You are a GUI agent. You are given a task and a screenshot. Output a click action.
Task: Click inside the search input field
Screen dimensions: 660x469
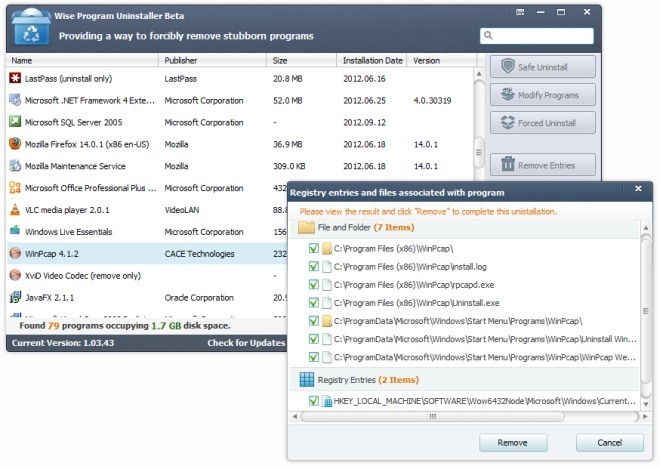pyautogui.click(x=537, y=35)
